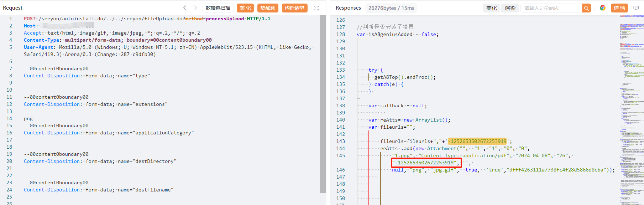Click getA8Top().endProc() on line 134
644x205 pixels.
[403, 77]
